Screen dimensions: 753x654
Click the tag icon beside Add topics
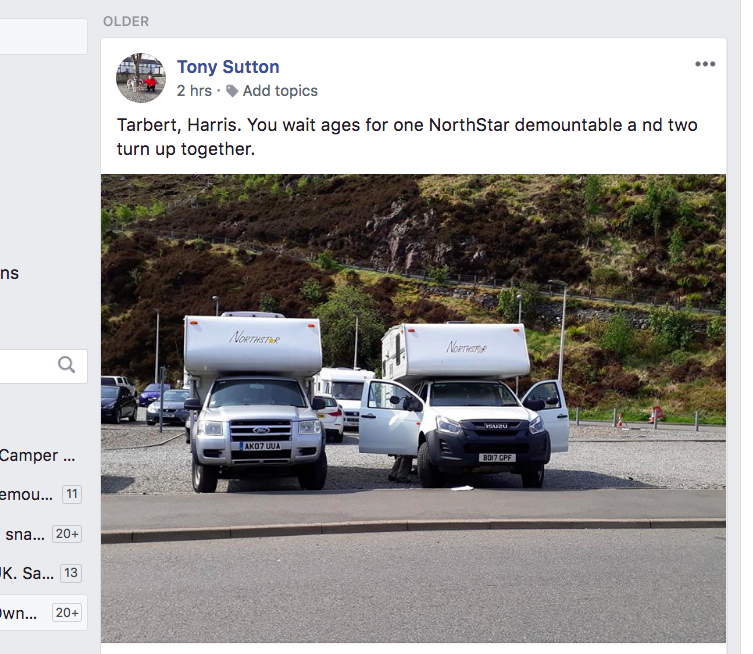(232, 91)
